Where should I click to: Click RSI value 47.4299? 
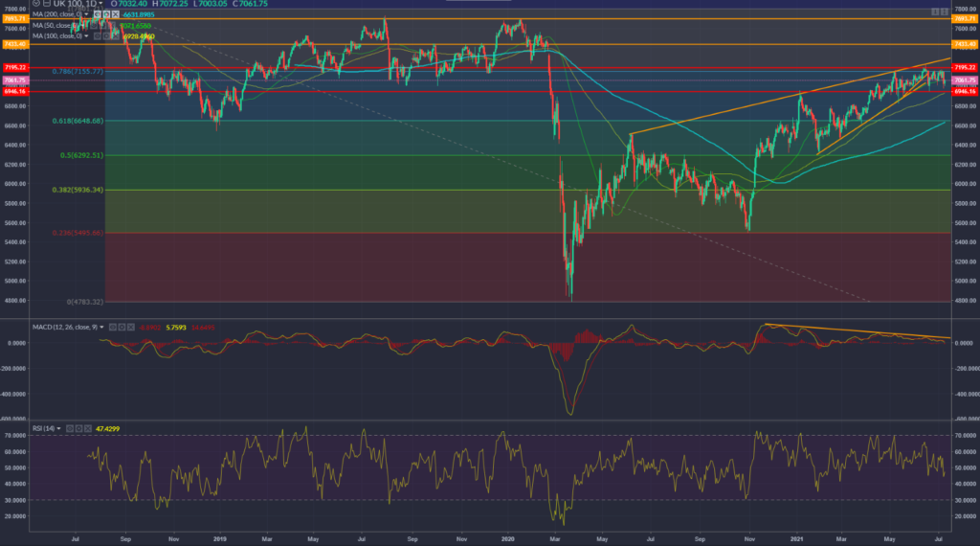point(107,428)
